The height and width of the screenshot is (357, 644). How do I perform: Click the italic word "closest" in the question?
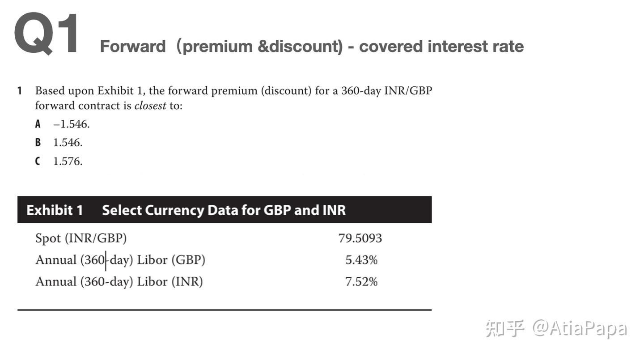coord(150,106)
